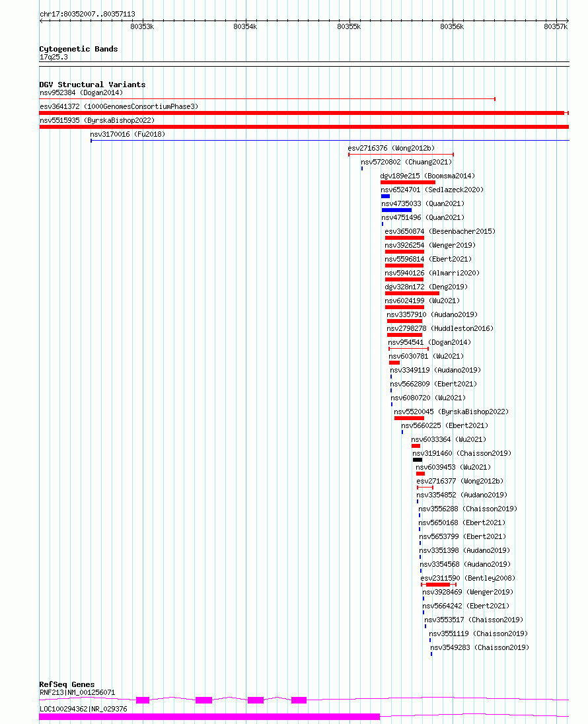Select the nsv5515935 (ByrskaBishop2022) variant label
The image size is (588, 724).
tap(97, 120)
